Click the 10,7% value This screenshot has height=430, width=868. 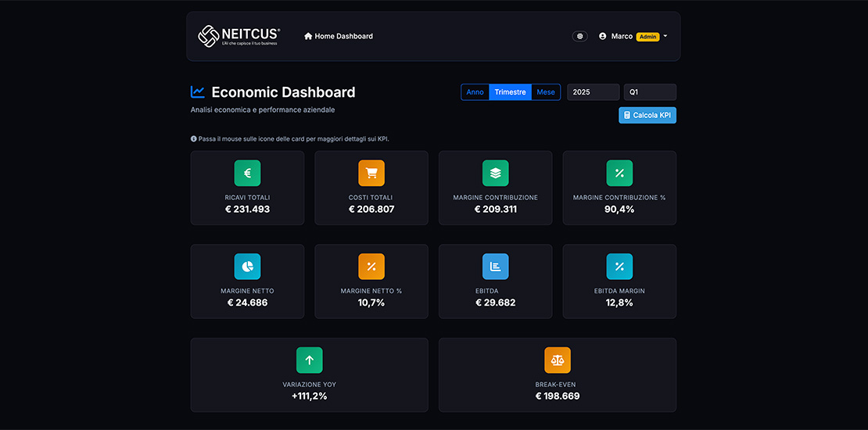(371, 303)
